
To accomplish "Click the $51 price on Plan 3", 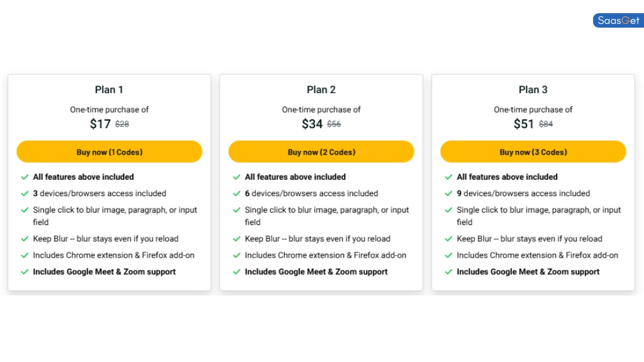I will 523,124.
